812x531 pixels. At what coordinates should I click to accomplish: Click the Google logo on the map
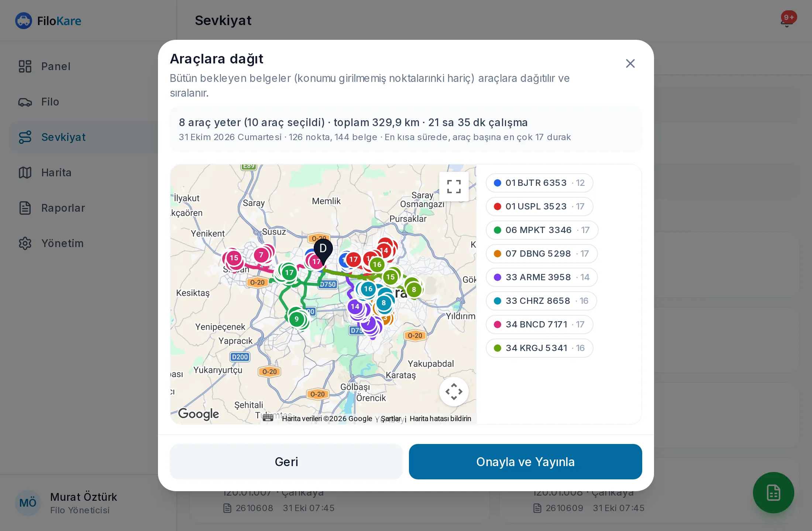point(198,414)
